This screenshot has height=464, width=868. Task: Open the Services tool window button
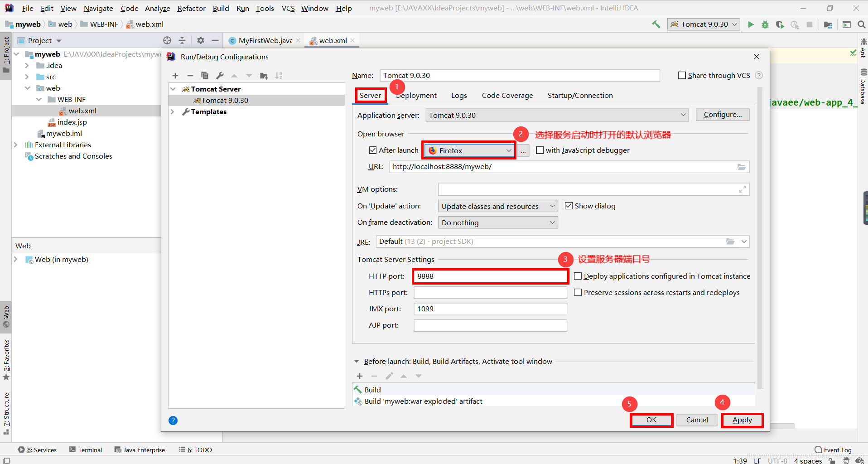pyautogui.click(x=38, y=450)
